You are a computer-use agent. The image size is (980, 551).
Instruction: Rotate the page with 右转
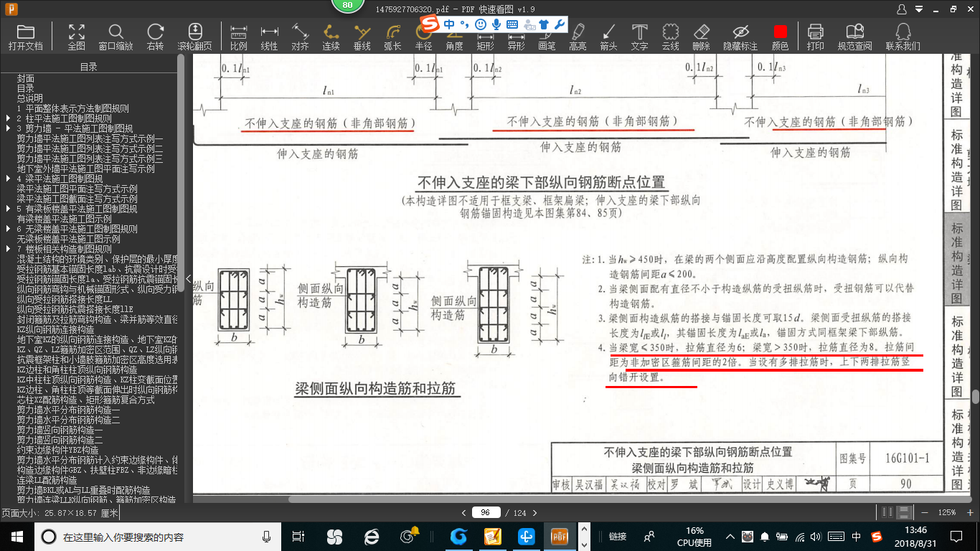point(156,37)
